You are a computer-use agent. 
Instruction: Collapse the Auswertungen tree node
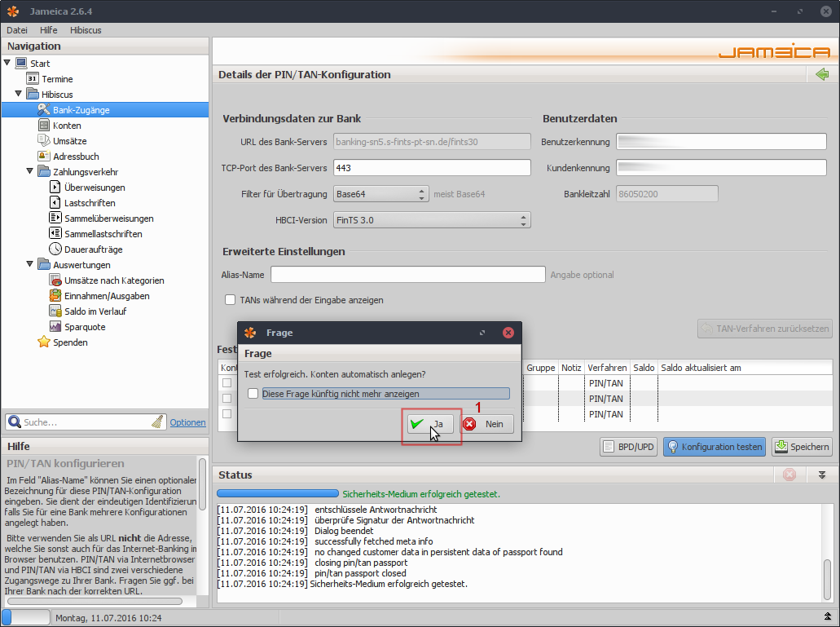pyautogui.click(x=29, y=264)
